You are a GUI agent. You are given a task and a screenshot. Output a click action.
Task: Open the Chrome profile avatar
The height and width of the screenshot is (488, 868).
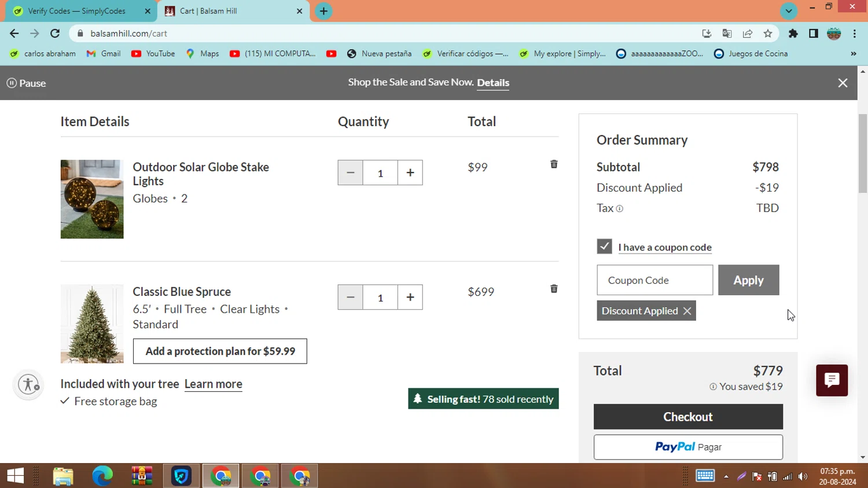[834, 34]
